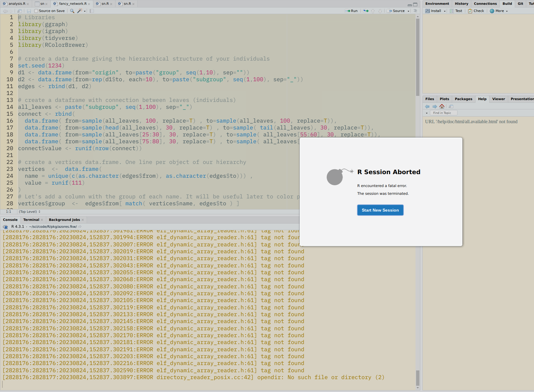Save the current script file
Viewport: 534px width, 392px height.
point(28,11)
